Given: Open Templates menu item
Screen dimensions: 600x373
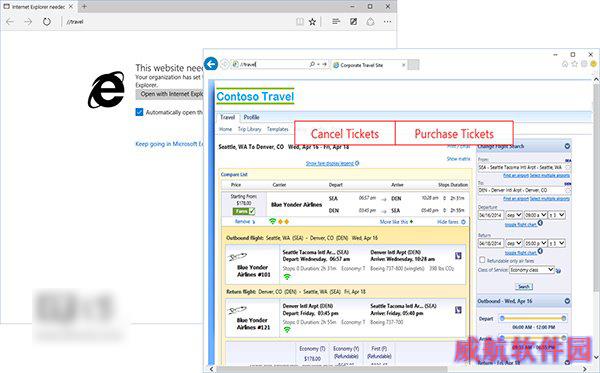Looking at the screenshot, I should [x=278, y=129].
